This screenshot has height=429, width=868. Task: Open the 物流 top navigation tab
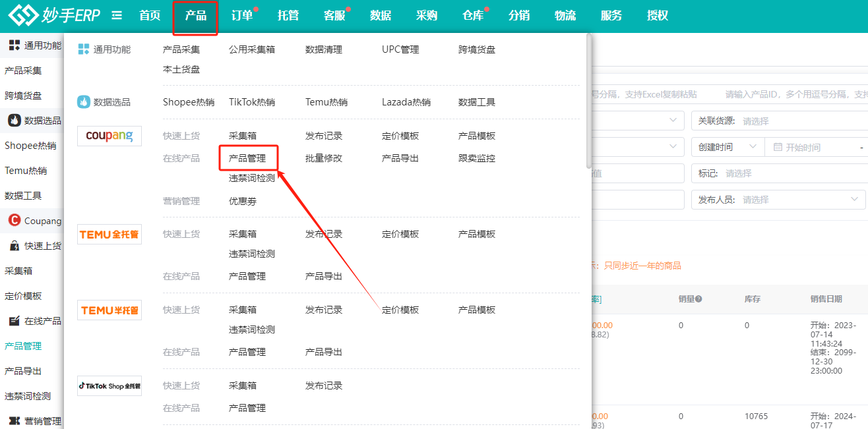[565, 16]
